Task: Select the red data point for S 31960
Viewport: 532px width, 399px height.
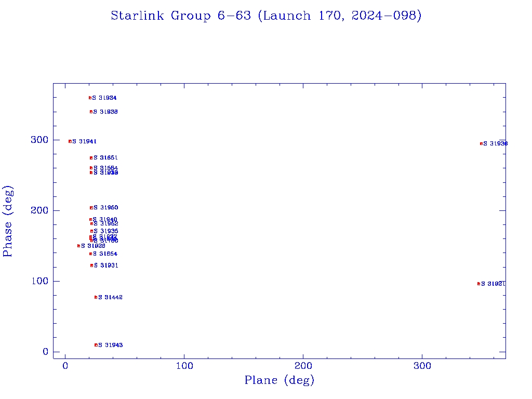Action: coord(91,208)
